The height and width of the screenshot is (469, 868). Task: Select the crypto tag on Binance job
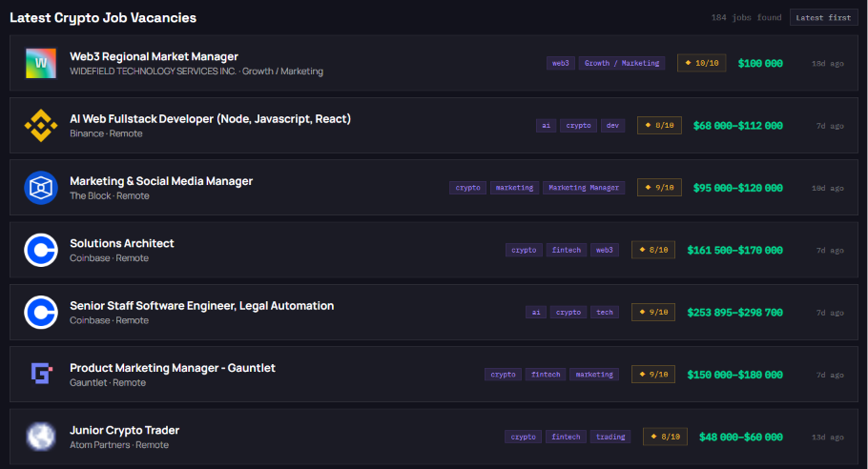point(578,126)
